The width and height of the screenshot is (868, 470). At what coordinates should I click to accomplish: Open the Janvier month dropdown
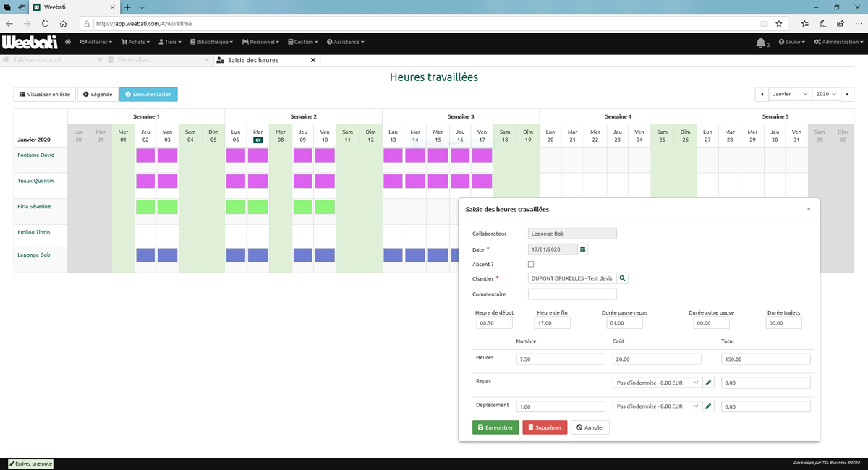click(x=790, y=95)
